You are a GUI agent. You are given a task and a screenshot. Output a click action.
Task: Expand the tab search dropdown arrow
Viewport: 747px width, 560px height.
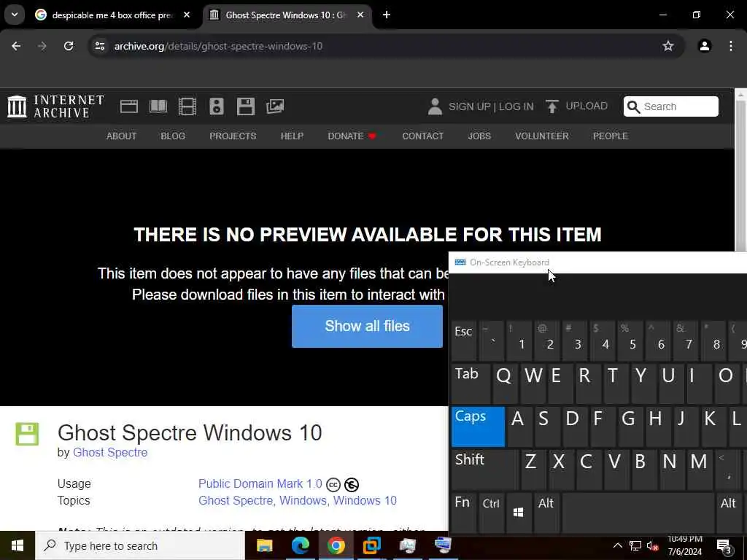(15, 15)
